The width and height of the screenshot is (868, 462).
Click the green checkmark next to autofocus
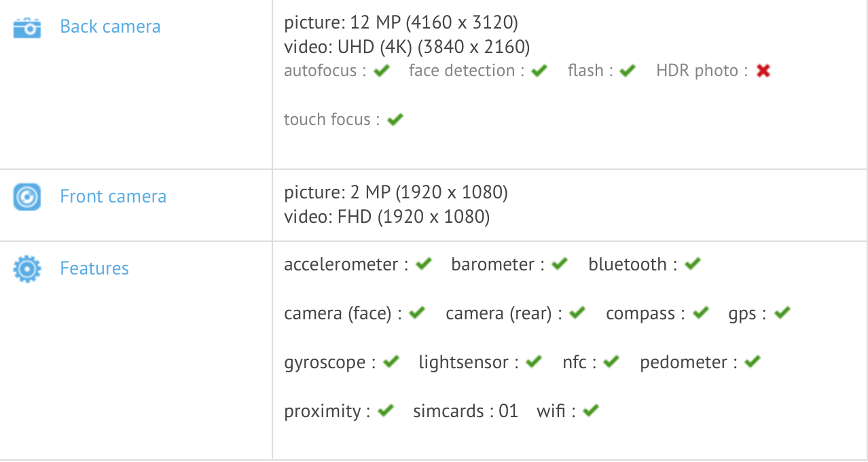(382, 71)
